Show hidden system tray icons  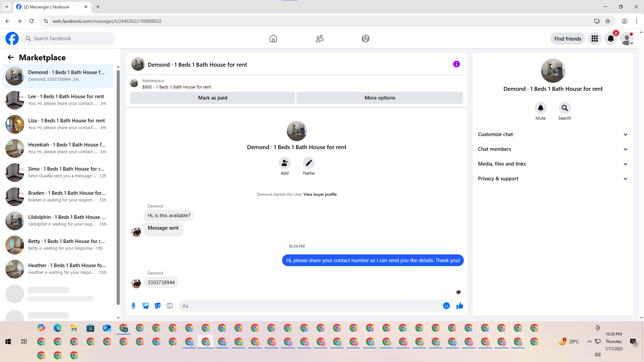(x=589, y=342)
